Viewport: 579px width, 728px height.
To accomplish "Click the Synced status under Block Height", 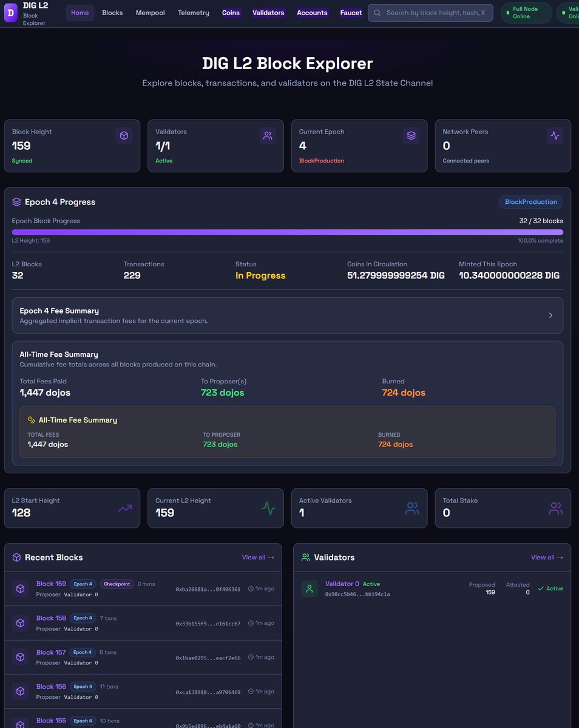I will pos(22,161).
